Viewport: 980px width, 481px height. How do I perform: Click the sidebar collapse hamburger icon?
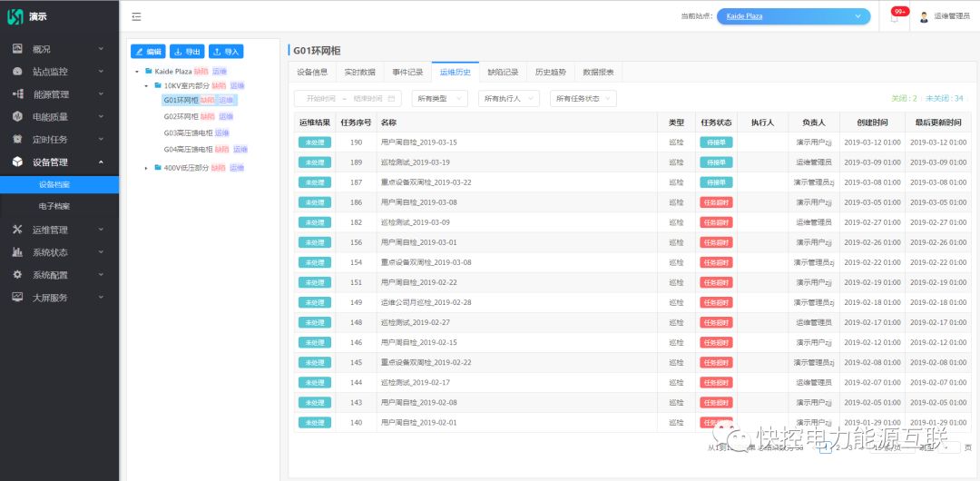coord(136,17)
